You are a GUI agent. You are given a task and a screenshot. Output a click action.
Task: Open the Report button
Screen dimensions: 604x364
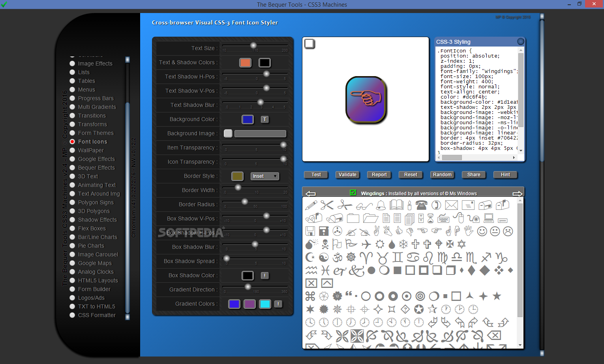(x=379, y=175)
